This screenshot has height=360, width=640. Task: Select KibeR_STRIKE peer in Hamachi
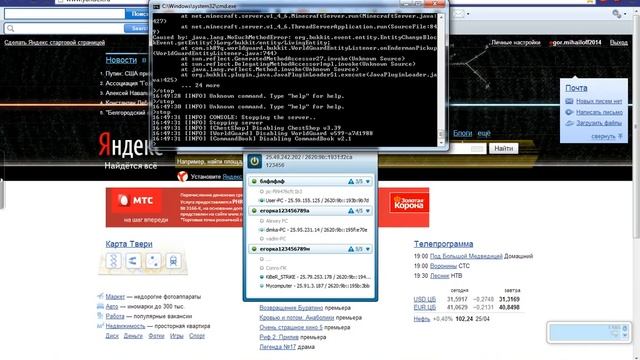[x=315, y=277]
